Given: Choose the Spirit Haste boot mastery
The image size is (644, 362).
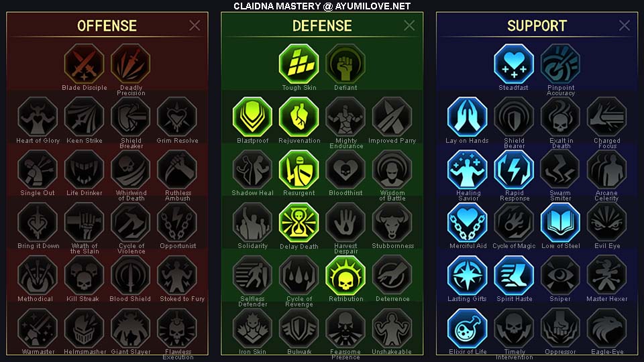Looking at the screenshot, I should 514,275.
